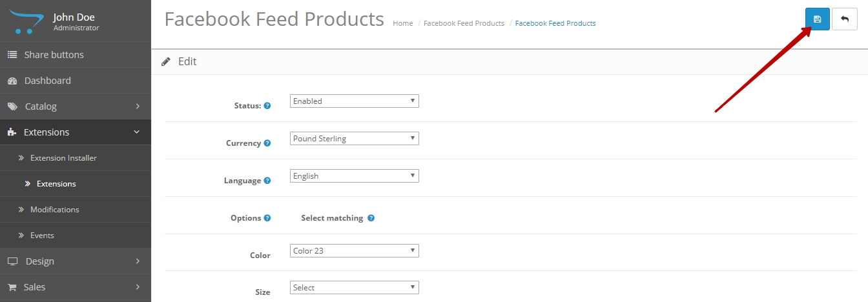
Task: Click the Options help question-mark icon
Action: 267,218
